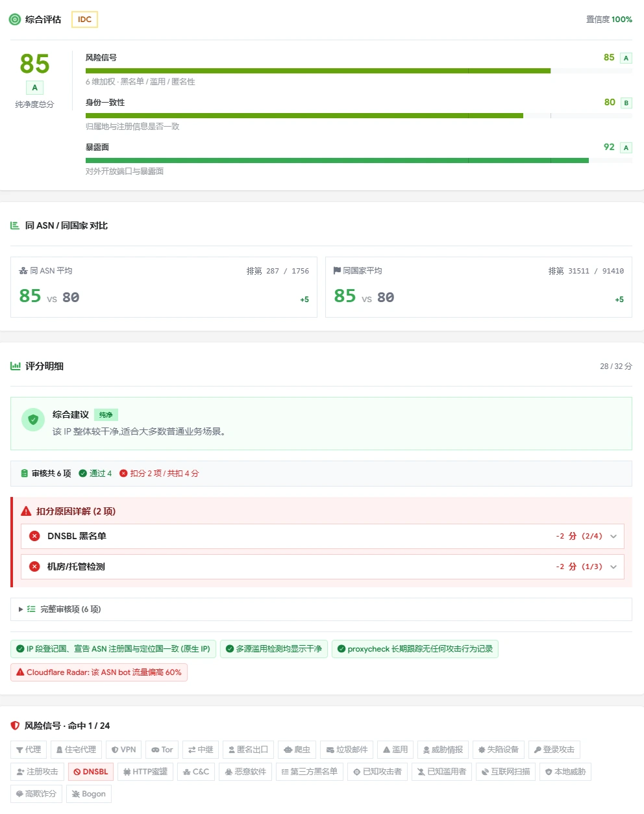This screenshot has width=644, height=814.
Task: Click the 多源滥用检测均显示干净 tag
Action: [x=274, y=649]
